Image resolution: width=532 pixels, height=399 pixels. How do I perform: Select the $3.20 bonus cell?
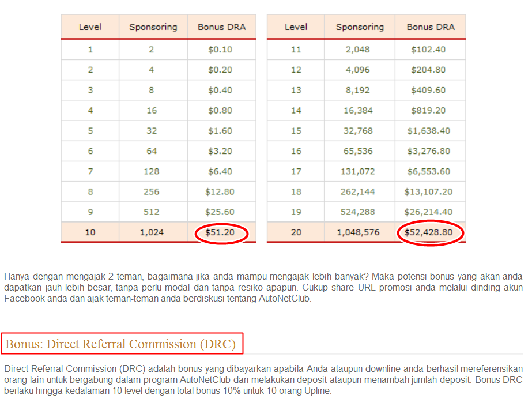pos(220,151)
